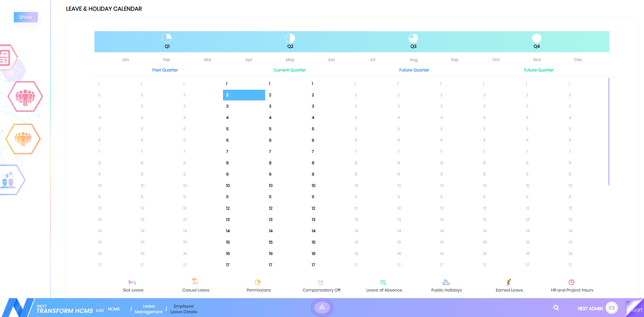This screenshot has width=644, height=317.
Task: Click the Show button
Action: pos(26,17)
